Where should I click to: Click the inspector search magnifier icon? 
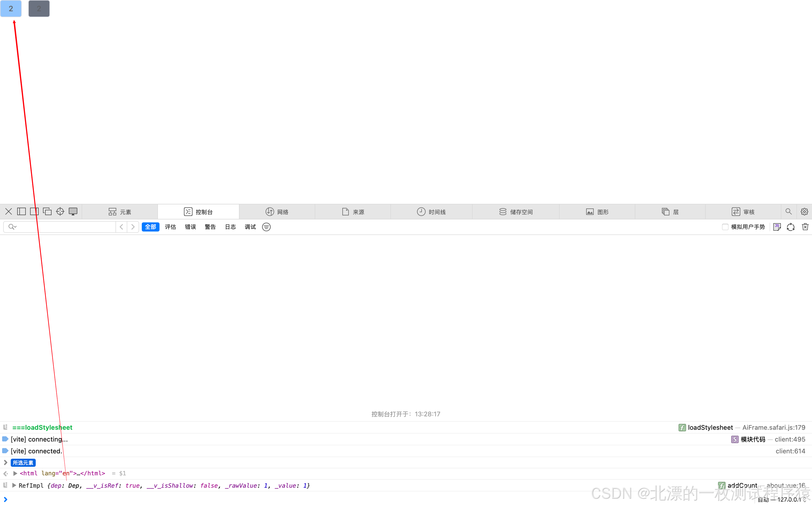click(788, 212)
